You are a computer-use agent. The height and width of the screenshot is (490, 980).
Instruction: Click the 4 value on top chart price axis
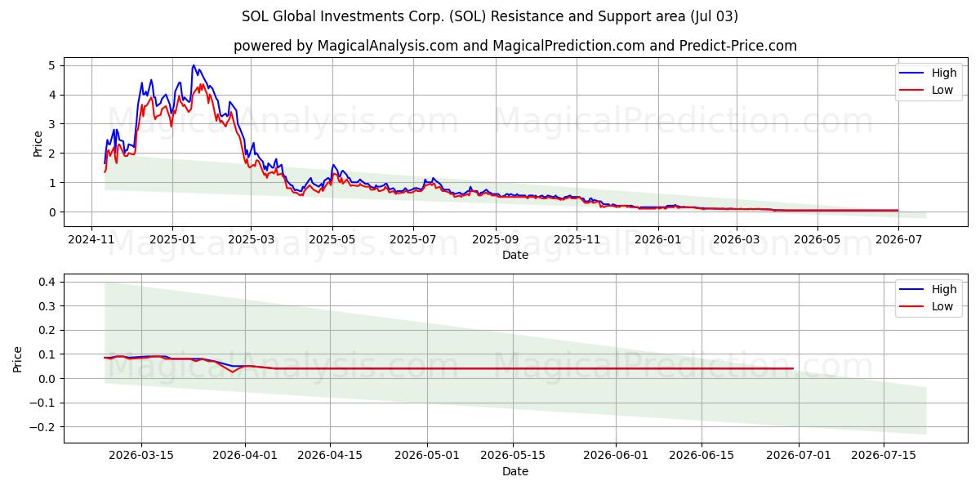tap(51, 95)
